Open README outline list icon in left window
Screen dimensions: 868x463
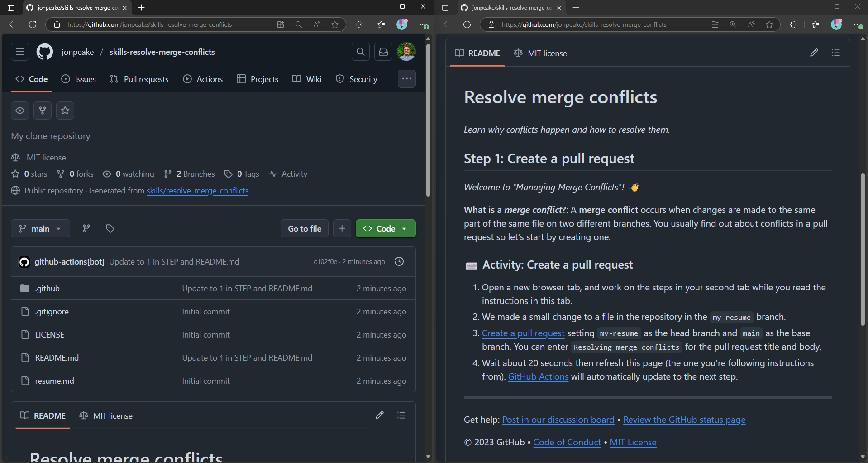point(401,415)
